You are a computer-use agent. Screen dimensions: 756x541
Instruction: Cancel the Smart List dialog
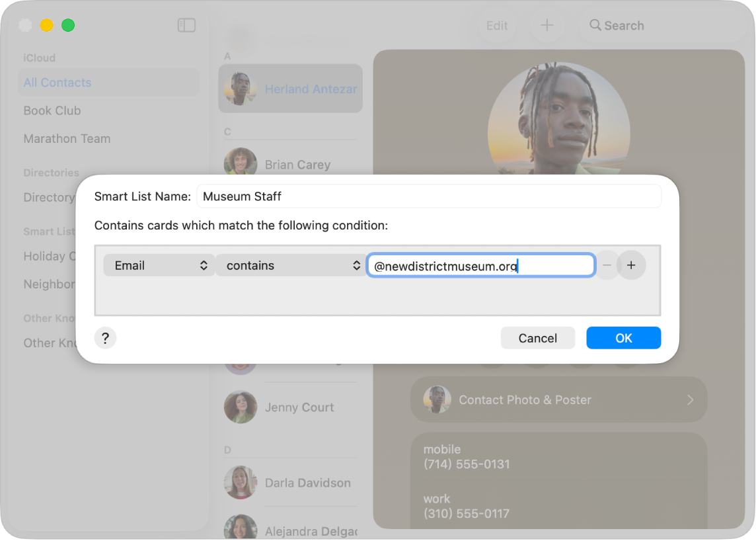[537, 338]
